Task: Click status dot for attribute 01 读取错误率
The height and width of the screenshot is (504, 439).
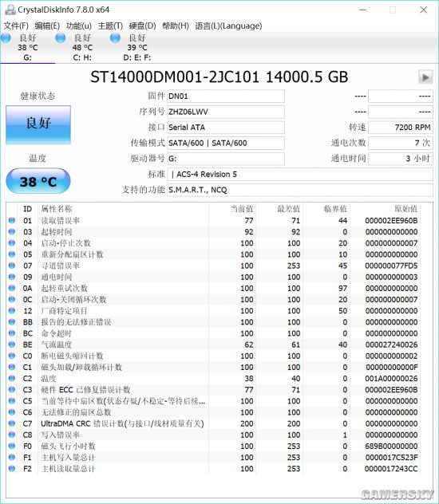Action: 12,220
